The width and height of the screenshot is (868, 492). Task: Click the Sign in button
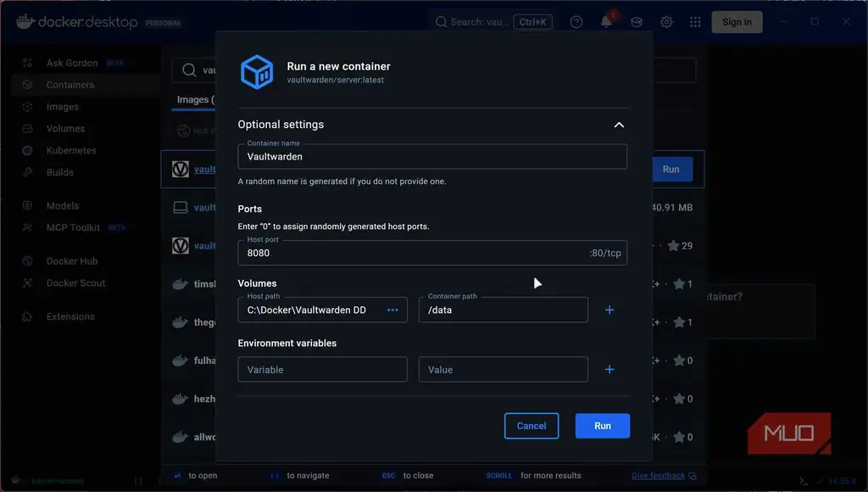(737, 22)
